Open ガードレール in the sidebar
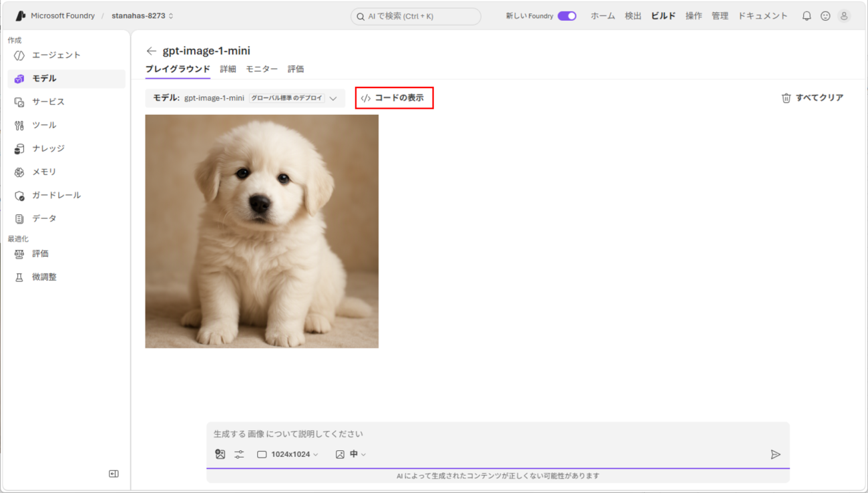Image resolution: width=868 pixels, height=493 pixels. (x=66, y=196)
